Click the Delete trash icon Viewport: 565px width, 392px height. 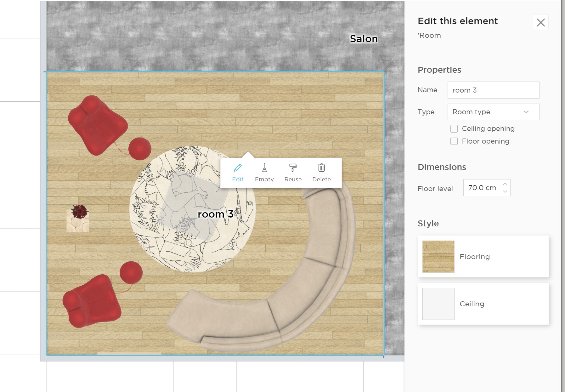[x=321, y=168]
